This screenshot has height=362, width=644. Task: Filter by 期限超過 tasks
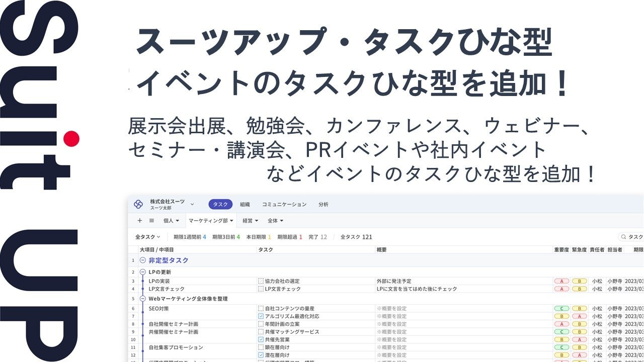[290, 237]
